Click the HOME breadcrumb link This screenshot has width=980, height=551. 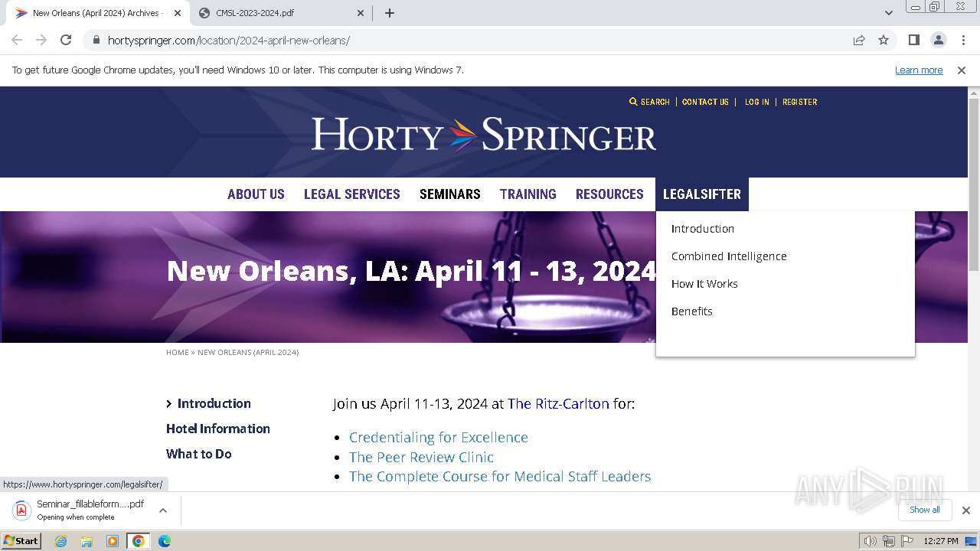click(178, 353)
